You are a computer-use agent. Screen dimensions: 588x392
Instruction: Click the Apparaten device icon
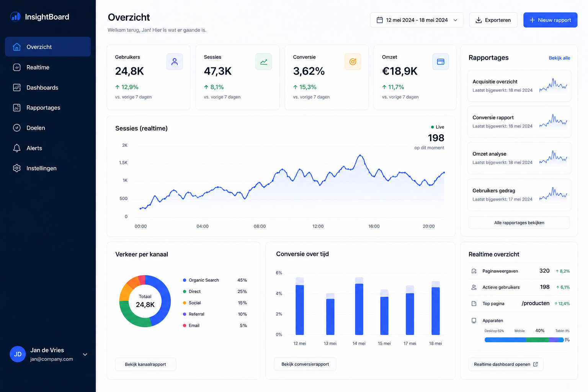tap(474, 320)
